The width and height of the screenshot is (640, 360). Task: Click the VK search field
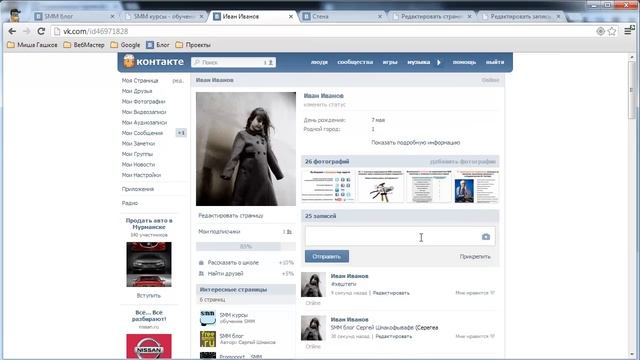[x=233, y=62]
